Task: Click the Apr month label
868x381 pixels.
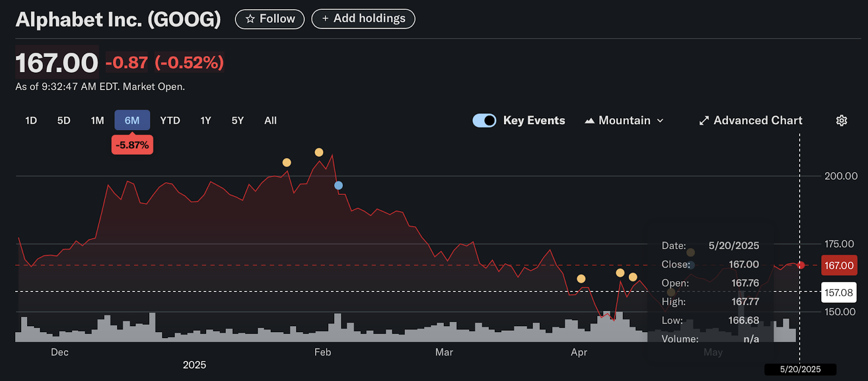Action: tap(579, 352)
